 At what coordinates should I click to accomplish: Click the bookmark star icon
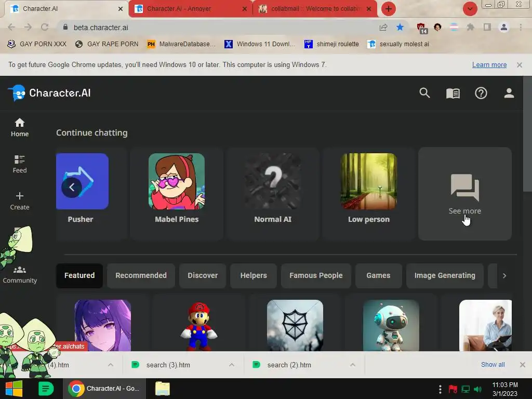click(400, 27)
